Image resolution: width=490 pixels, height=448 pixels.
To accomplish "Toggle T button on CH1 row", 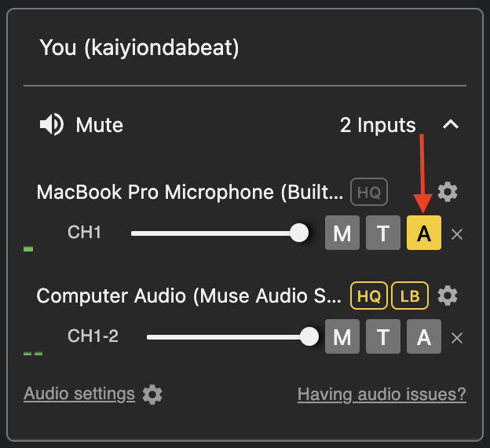I will tap(383, 233).
